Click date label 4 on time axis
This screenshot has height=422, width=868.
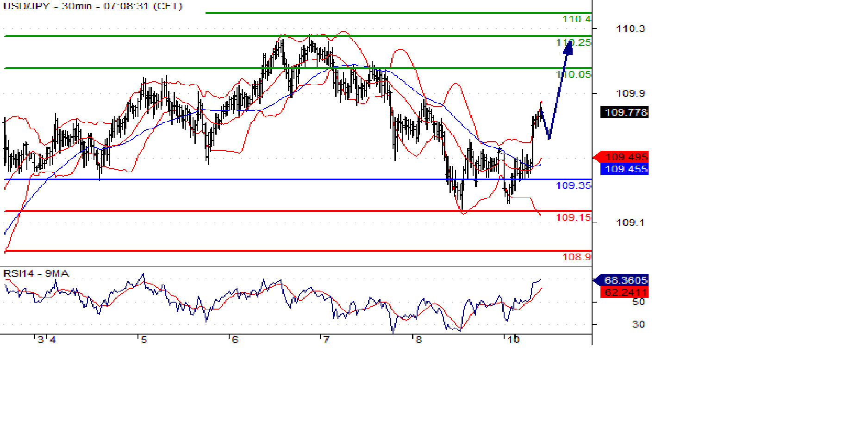[x=53, y=340]
